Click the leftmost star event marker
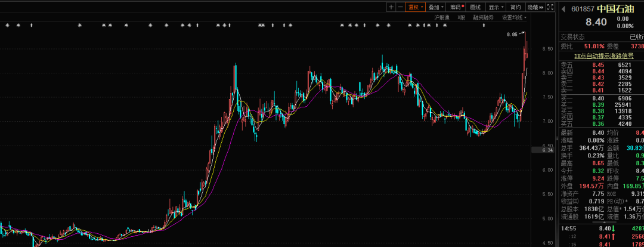The width and height of the screenshot is (644, 247). pyautogui.click(x=7, y=26)
